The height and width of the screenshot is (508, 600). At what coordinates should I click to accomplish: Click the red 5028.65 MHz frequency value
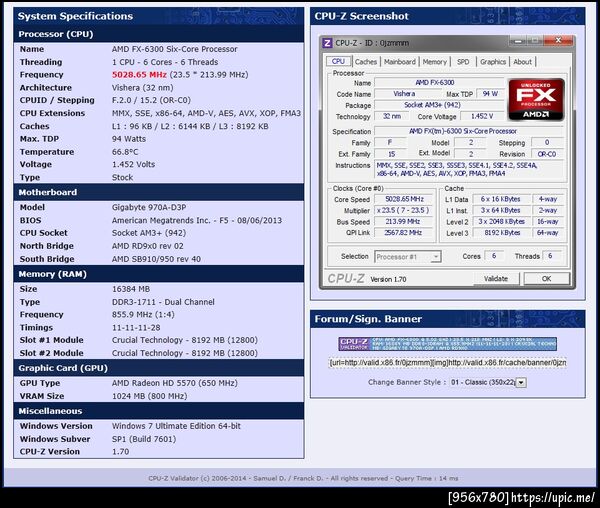(139, 75)
